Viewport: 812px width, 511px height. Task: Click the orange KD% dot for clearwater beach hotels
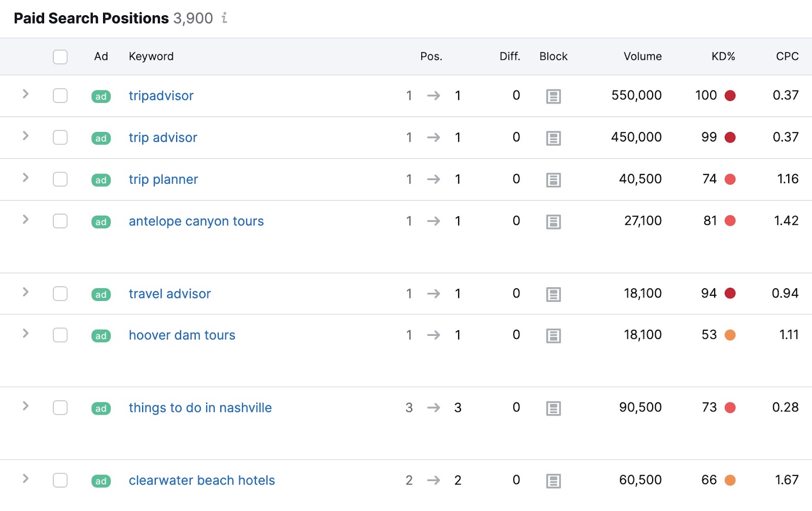(730, 480)
